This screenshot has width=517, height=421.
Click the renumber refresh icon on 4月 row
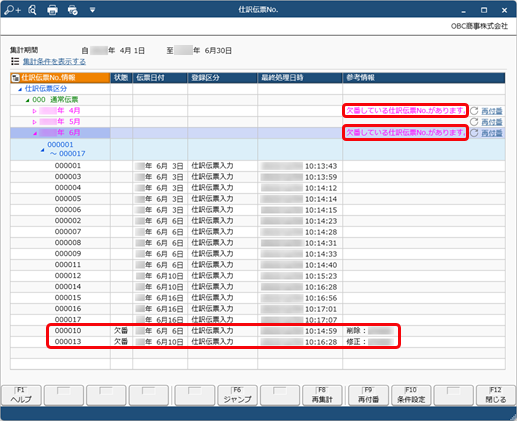(474, 111)
